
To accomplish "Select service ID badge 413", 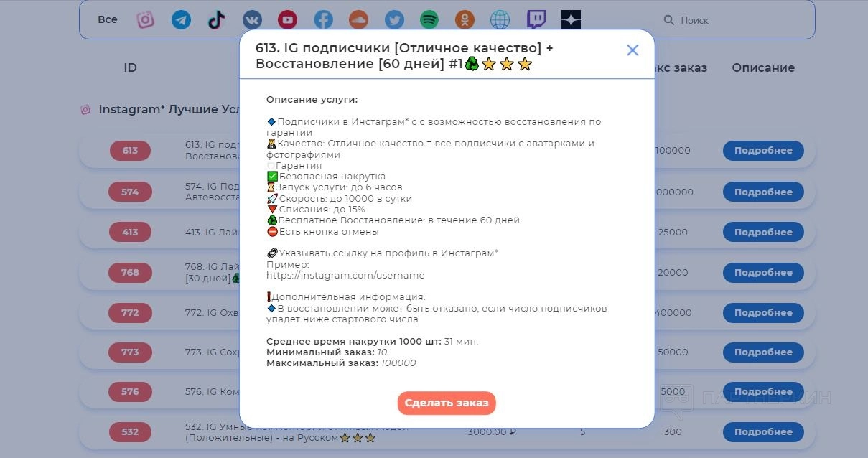I will (x=130, y=232).
